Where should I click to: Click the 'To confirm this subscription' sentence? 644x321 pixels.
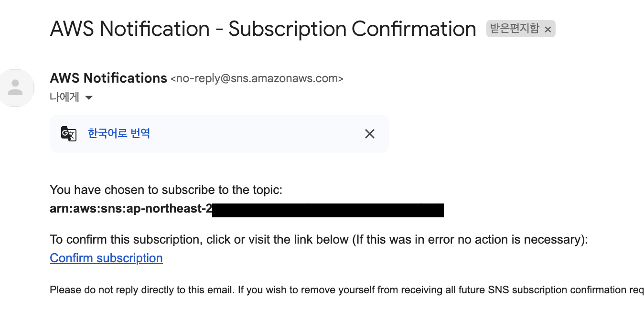coord(319,239)
